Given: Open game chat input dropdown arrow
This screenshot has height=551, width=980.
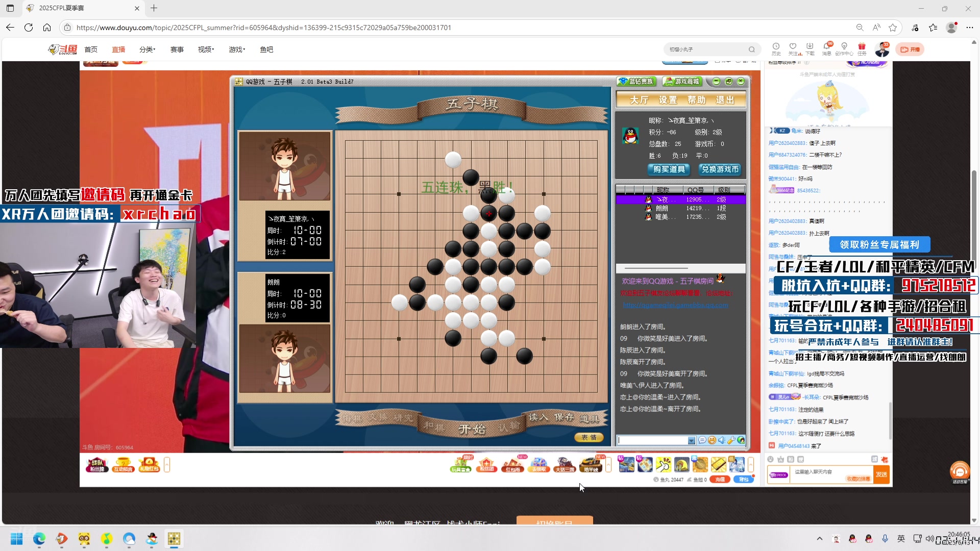Looking at the screenshot, I should [691, 440].
